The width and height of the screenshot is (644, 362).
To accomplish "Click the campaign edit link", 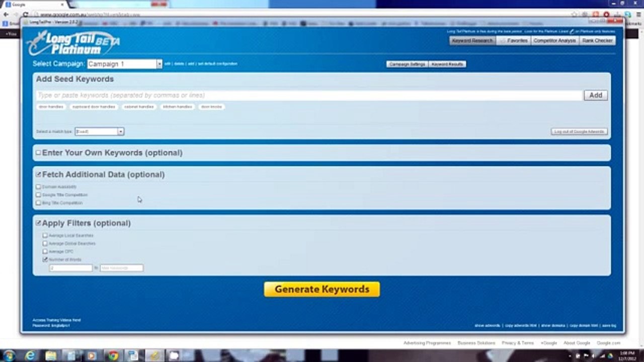I will 168,64.
